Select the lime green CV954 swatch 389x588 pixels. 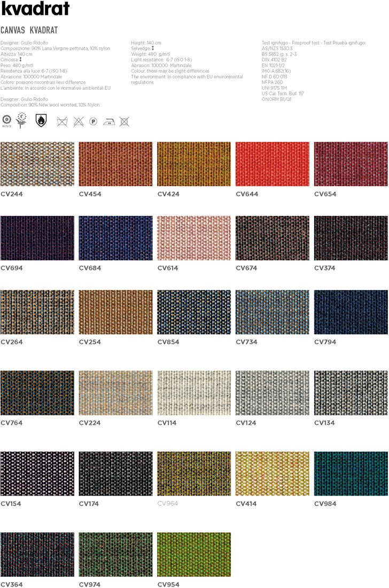[x=194, y=554]
